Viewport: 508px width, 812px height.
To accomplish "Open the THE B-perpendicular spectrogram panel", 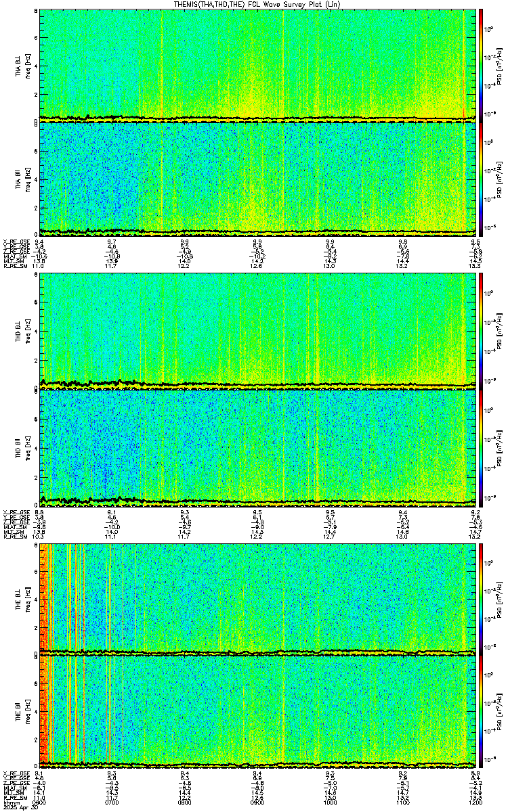I will [257, 598].
